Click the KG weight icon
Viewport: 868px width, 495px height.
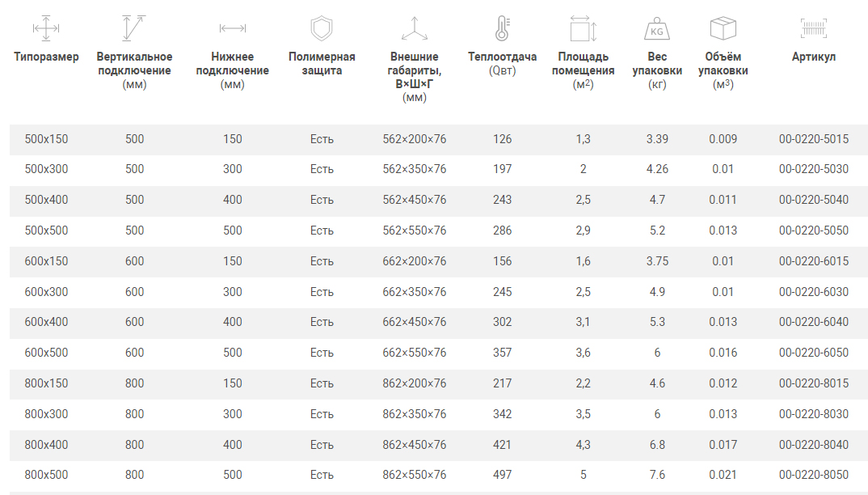[657, 29]
